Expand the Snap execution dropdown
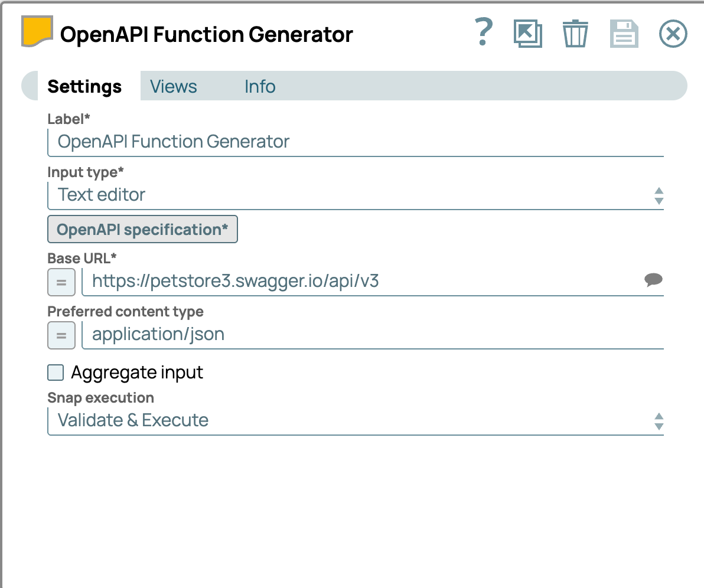 [354, 420]
